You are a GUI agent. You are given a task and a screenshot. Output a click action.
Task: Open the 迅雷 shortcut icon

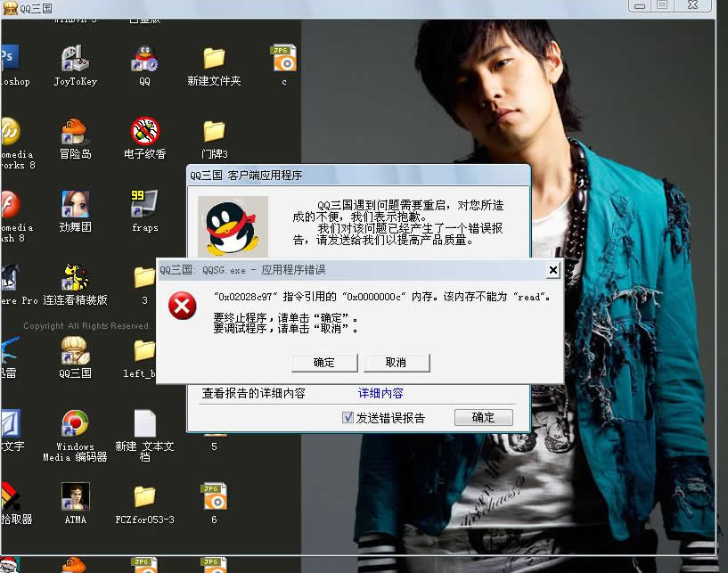click(10, 349)
